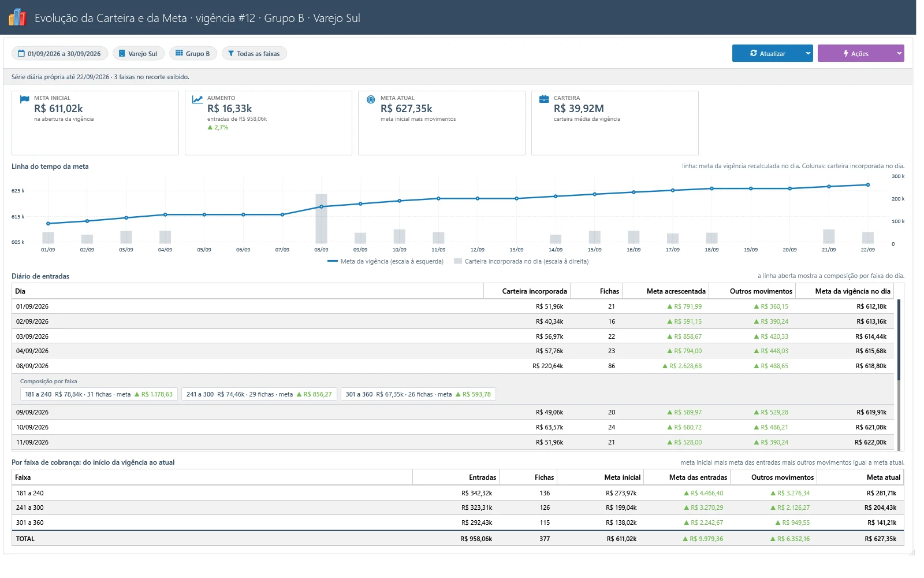The image size is (924, 578).
Task: Toggle Meta da vigência series in chart legend
Action: tap(385, 261)
